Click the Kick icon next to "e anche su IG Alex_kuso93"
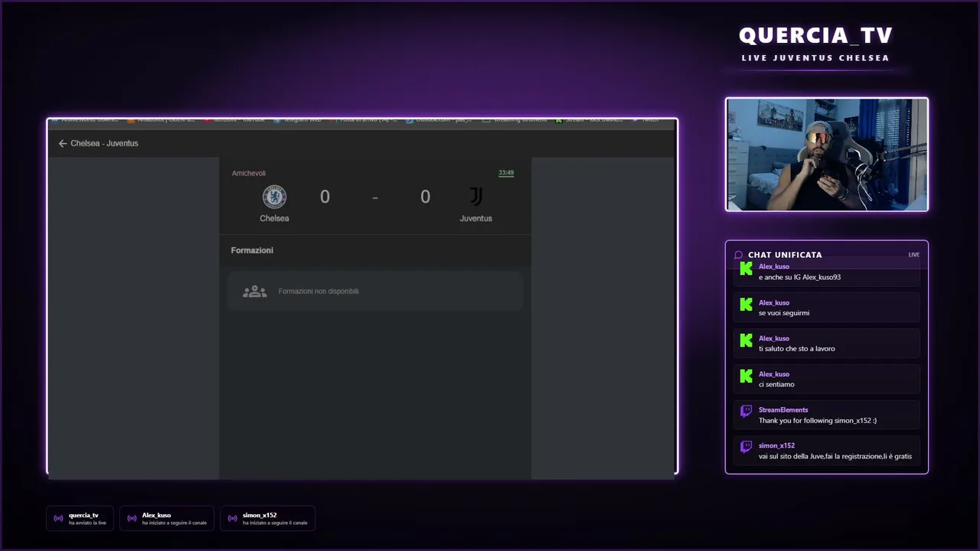Viewport: 980px width, 551px height. pos(746,269)
